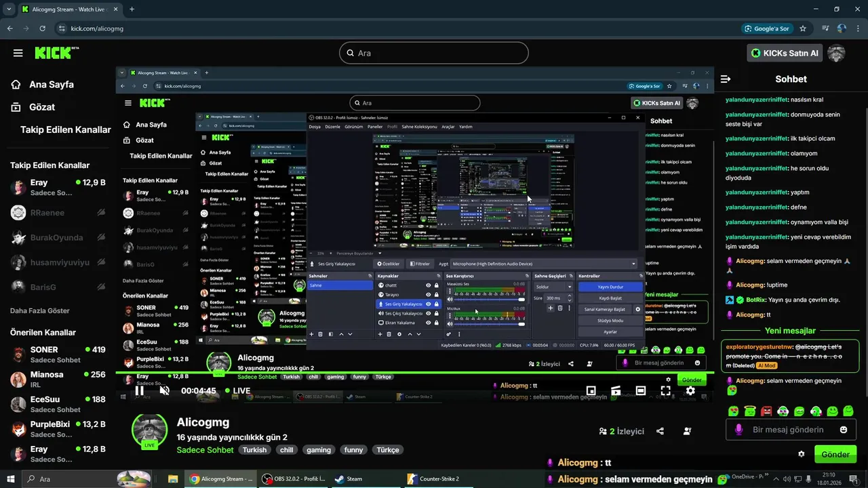Toggle Tarayıcı source eye in streamed OBS
Screen dimensions: 868x488
428,295
